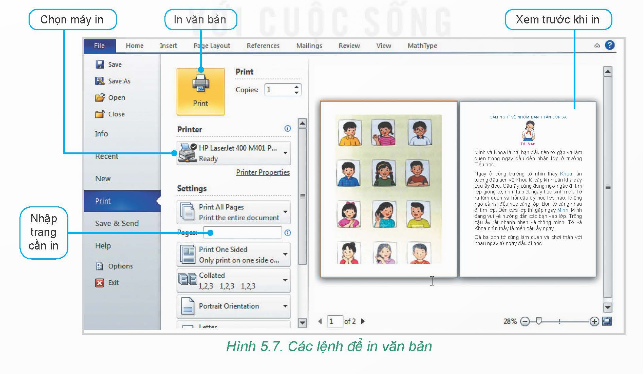Screen dimensions: 643x374
Task: Decrease Copies with stepper down arrow
Action: coord(296,93)
